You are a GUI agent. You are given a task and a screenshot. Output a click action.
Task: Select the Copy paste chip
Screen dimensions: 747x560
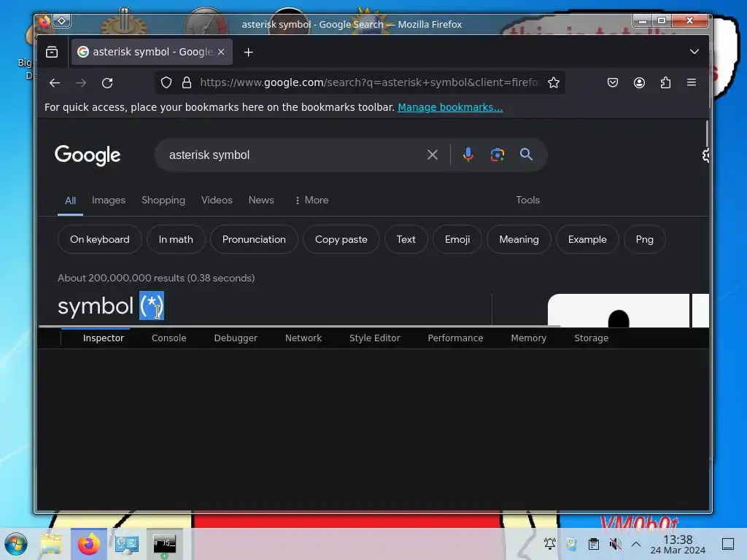click(x=341, y=239)
